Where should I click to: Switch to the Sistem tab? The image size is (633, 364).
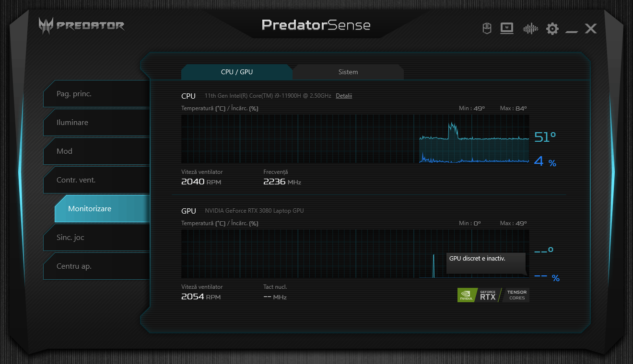point(348,72)
